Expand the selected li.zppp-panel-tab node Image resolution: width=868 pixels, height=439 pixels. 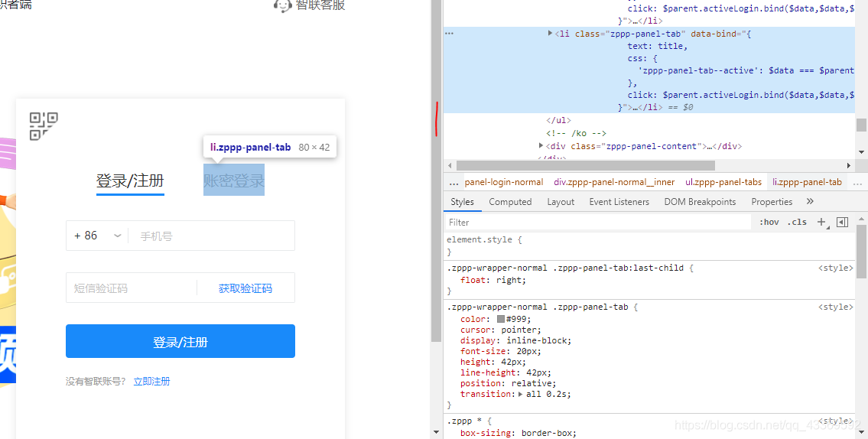[x=551, y=33]
